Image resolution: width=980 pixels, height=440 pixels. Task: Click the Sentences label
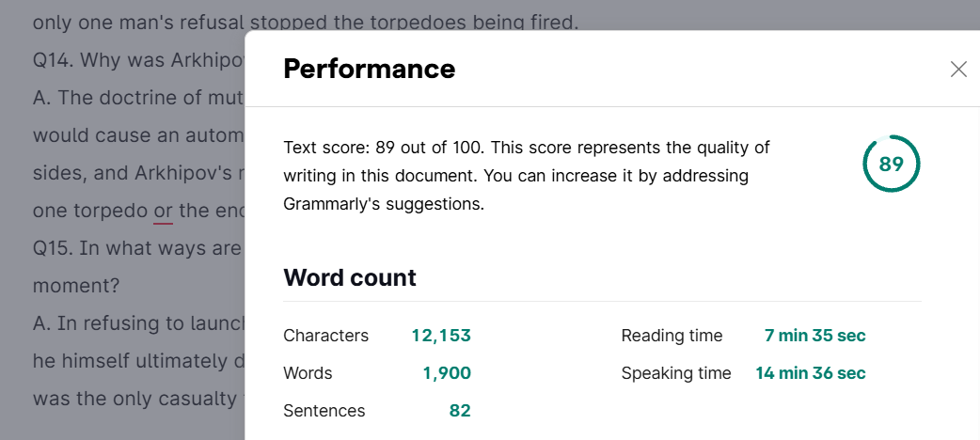pyautogui.click(x=324, y=411)
